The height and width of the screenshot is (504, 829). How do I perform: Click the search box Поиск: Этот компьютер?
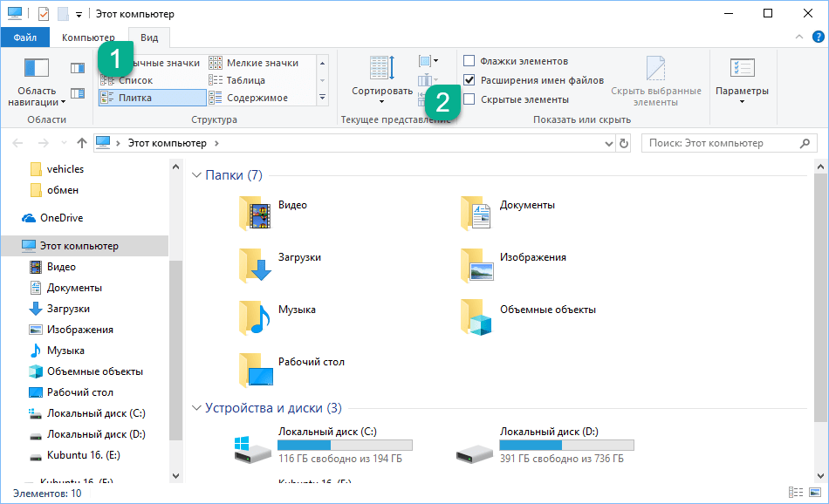[x=721, y=143]
